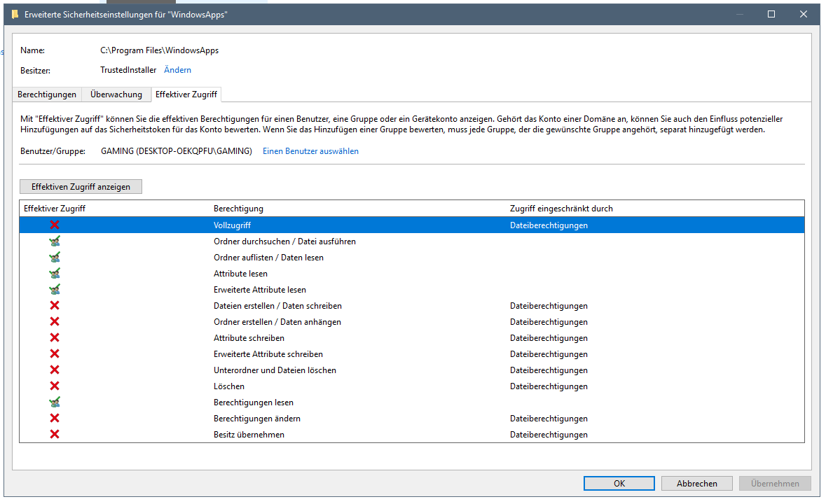Sort by the Effektiver Zugriff column header

55,209
